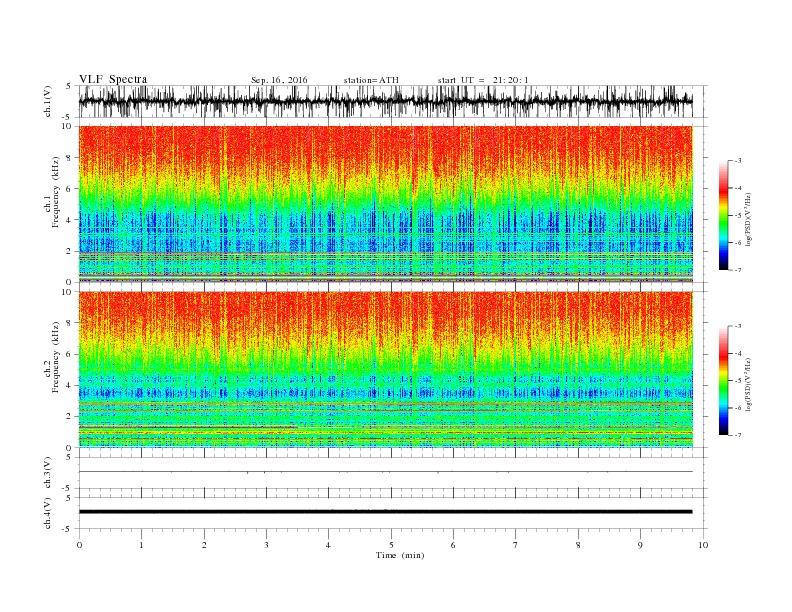Click the ch.2 spectrogram color scale bar
792x612 pixels.
pos(724,380)
